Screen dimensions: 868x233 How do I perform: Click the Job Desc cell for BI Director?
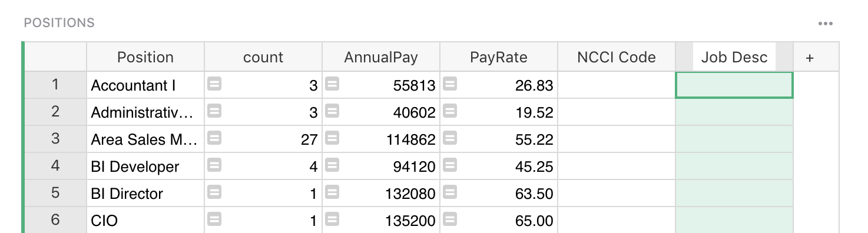pos(734,194)
